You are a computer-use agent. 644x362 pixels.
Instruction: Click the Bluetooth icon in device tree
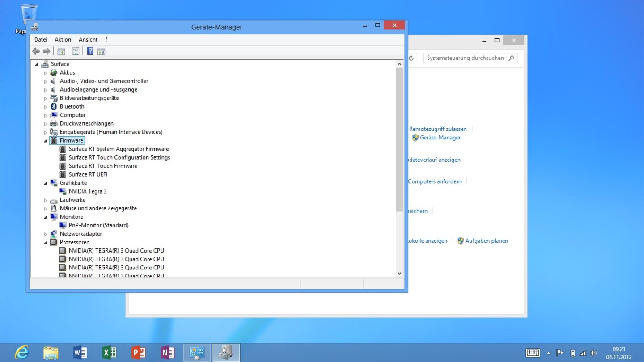[x=54, y=106]
